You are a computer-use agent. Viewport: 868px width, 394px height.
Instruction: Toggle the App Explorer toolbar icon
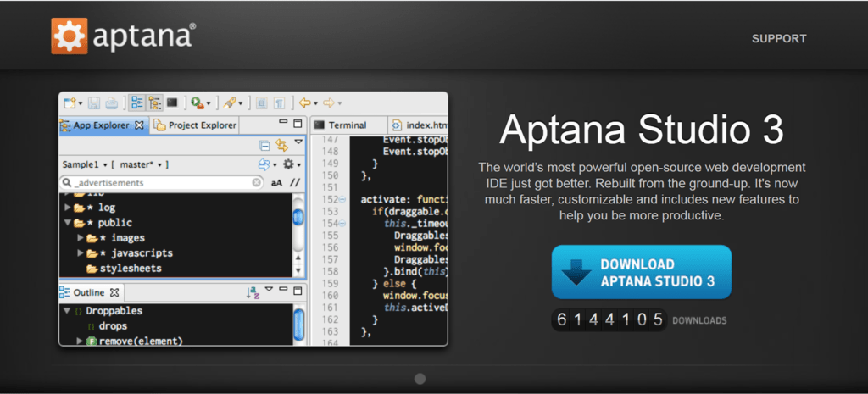click(154, 103)
